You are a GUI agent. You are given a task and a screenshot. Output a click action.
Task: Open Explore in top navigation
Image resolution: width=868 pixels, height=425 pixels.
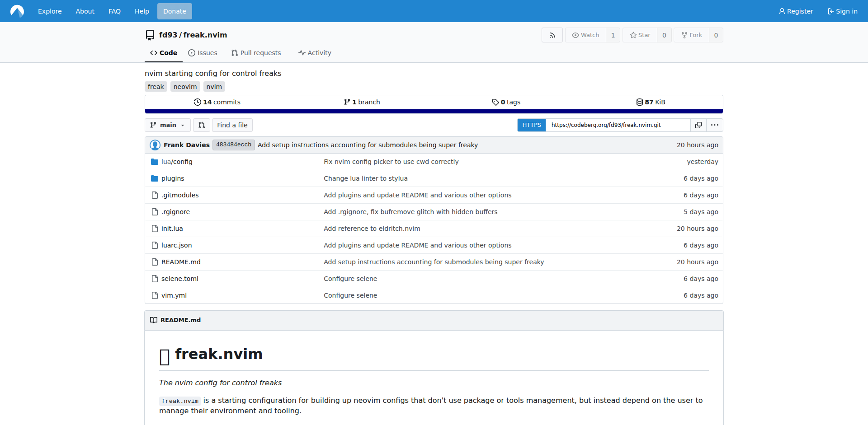coord(50,11)
